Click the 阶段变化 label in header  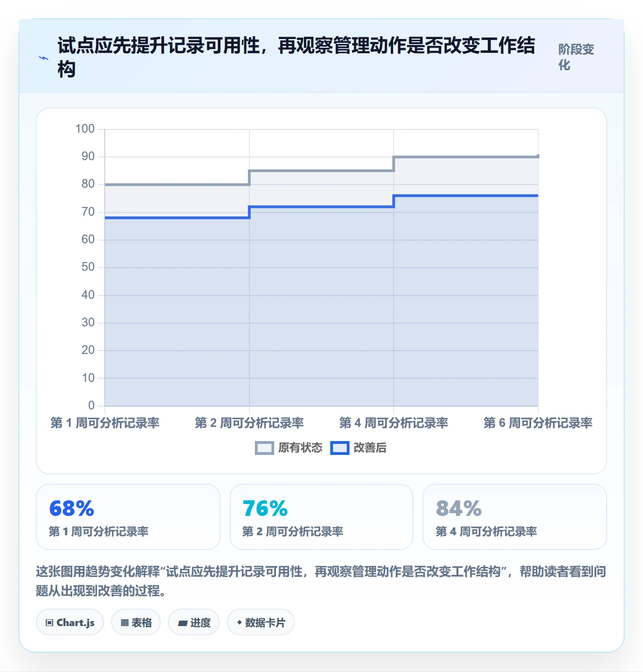click(576, 57)
